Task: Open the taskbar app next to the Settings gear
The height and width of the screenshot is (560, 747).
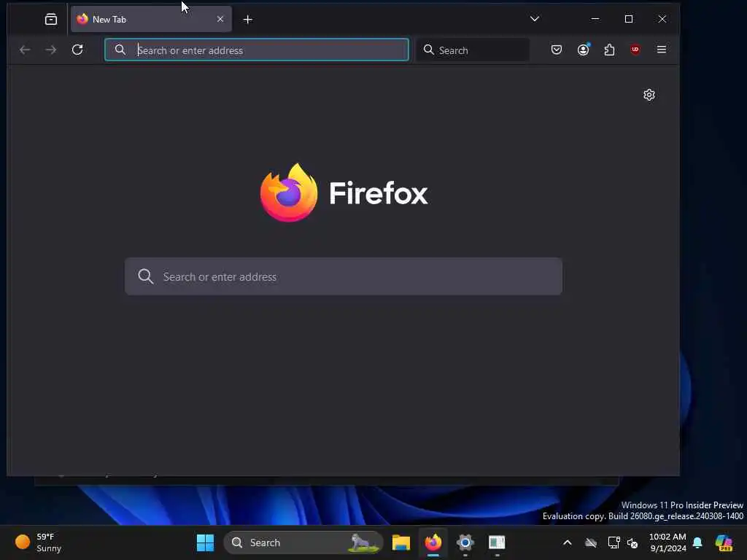Action: [x=497, y=542]
